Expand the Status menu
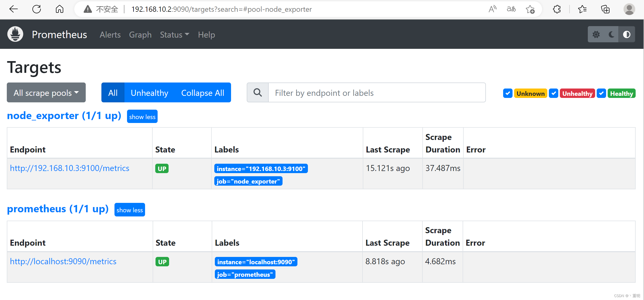644x300 pixels. [x=175, y=34]
